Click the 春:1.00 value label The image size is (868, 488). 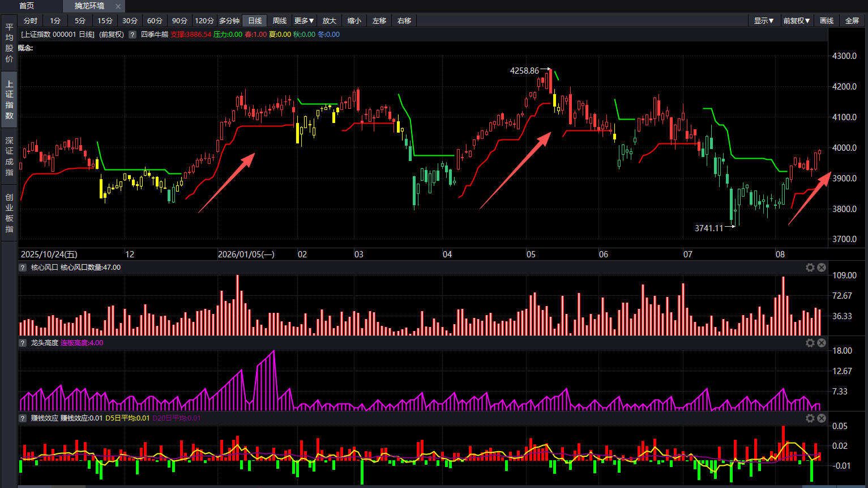tap(255, 35)
